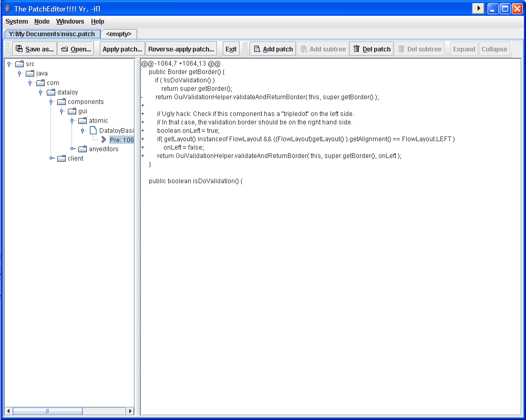Click the Collapse button
This screenshot has height=420, width=526.
point(494,49)
